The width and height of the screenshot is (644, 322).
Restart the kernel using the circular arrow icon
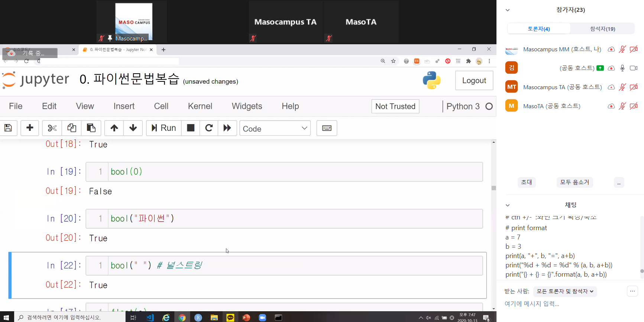[209, 128]
